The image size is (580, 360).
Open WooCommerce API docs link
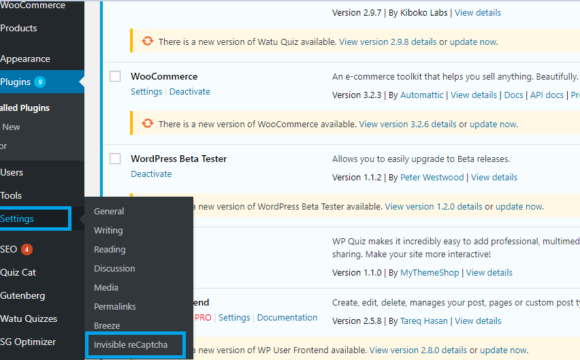point(547,95)
